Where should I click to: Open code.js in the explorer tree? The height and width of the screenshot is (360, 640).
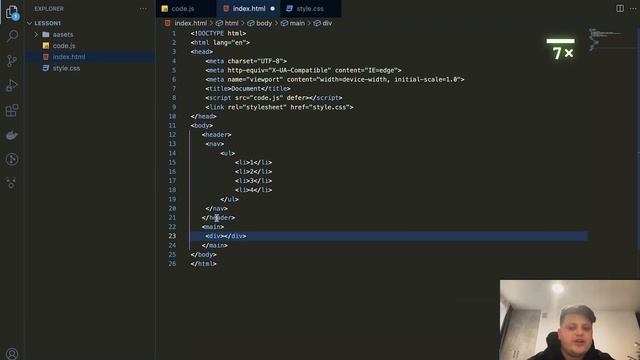click(x=64, y=46)
